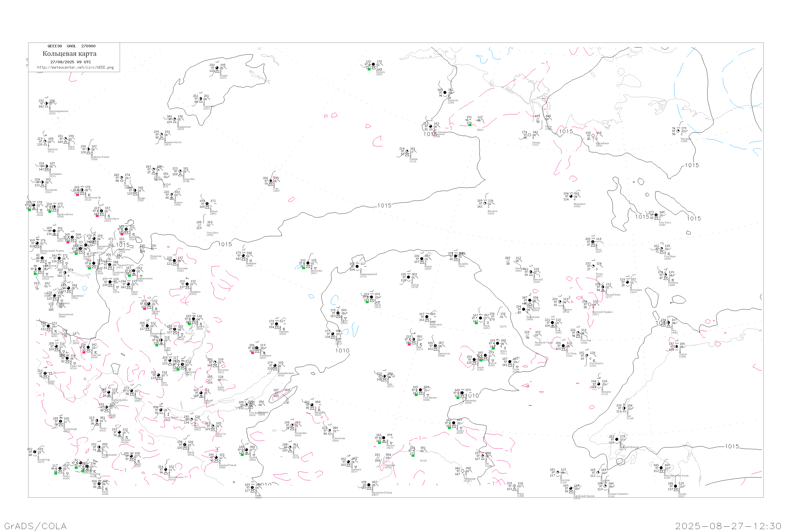Select the empty Кюсюр station circle

point(529,135)
